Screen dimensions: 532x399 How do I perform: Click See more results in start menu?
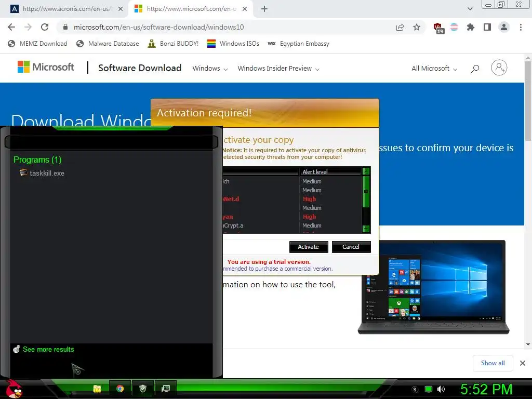[x=44, y=349]
